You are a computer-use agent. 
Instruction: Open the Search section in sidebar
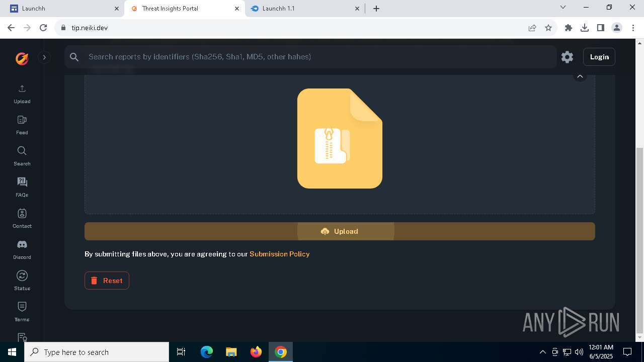click(x=22, y=156)
